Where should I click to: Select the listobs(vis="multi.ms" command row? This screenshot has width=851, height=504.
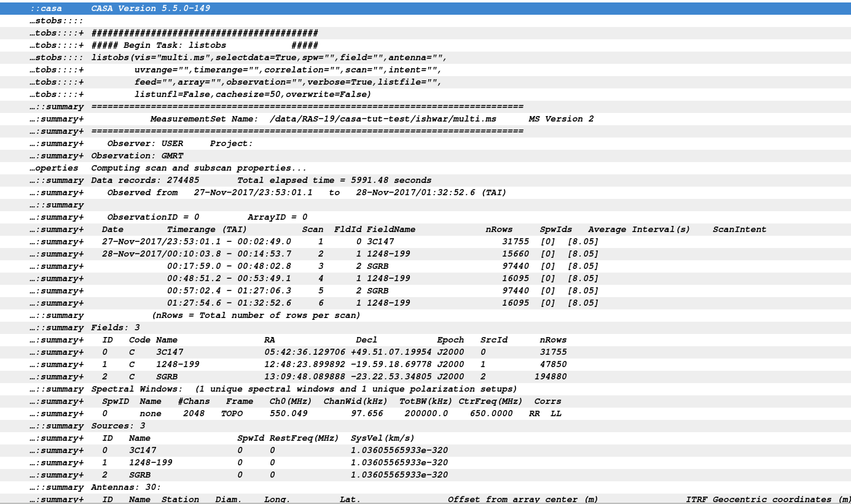(425, 58)
